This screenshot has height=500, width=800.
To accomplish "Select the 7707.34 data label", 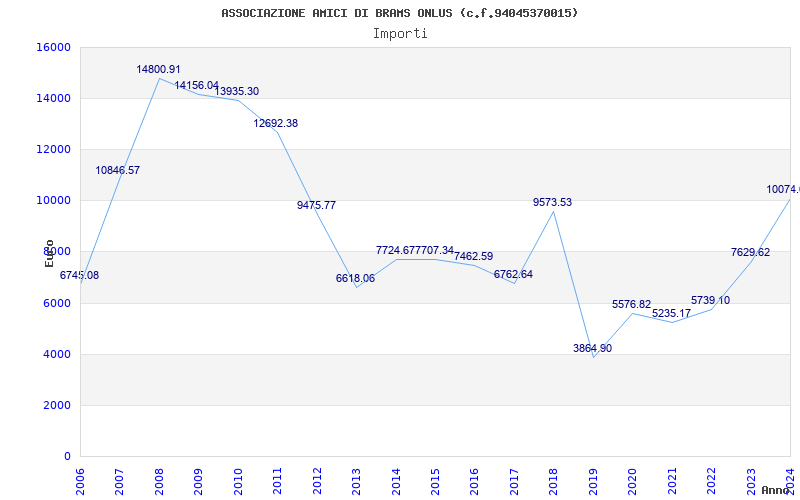I will (x=434, y=251).
